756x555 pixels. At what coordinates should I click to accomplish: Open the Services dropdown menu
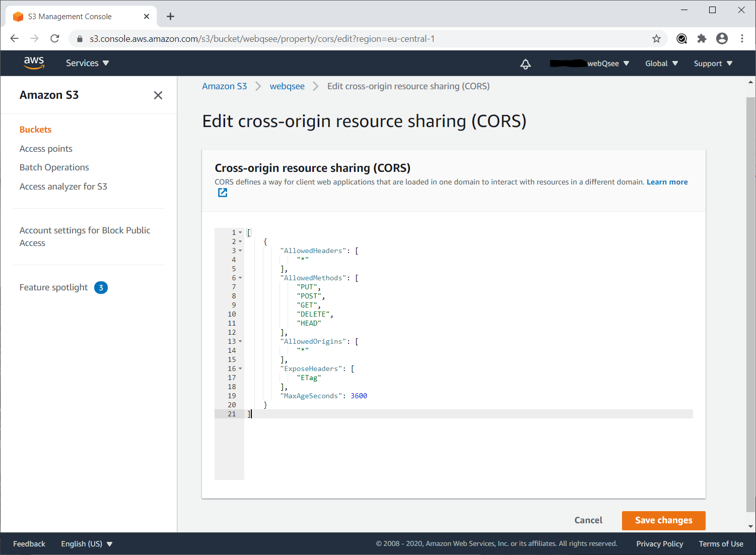[x=88, y=63]
